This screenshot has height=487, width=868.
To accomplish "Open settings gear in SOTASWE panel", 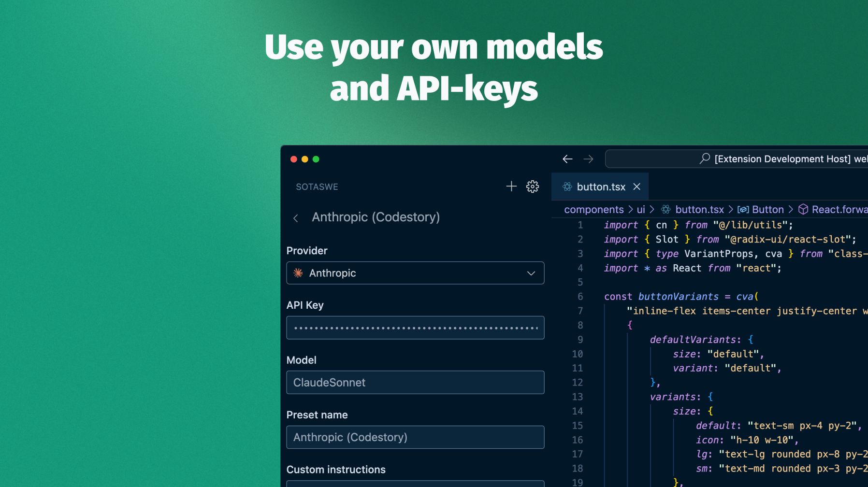I will coord(533,186).
